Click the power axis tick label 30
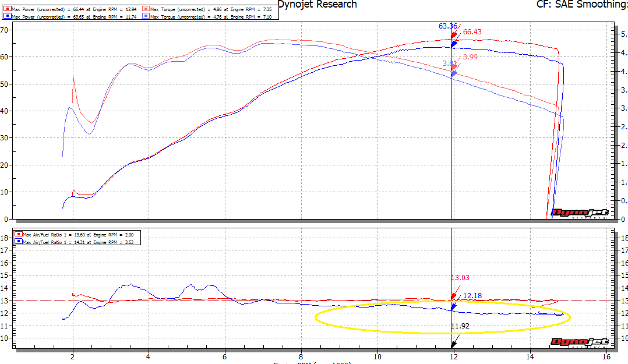Screen dimensions: 628x364 click(x=4, y=138)
